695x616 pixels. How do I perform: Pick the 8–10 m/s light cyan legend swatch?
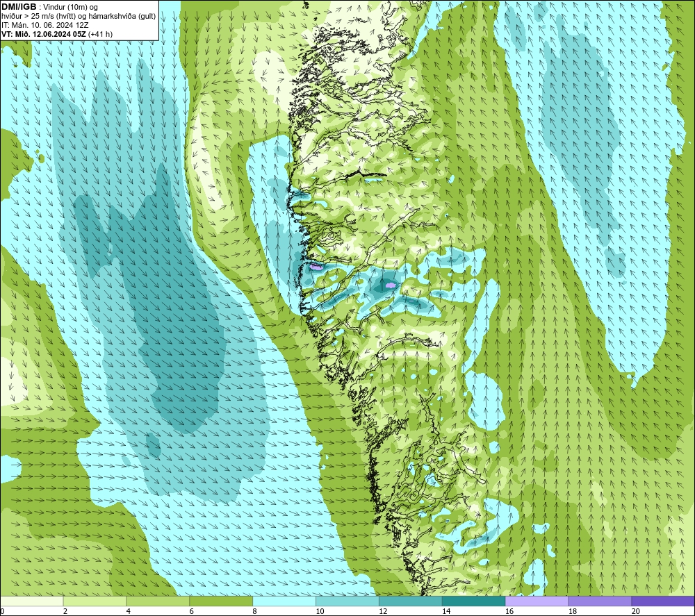pyautogui.click(x=284, y=601)
